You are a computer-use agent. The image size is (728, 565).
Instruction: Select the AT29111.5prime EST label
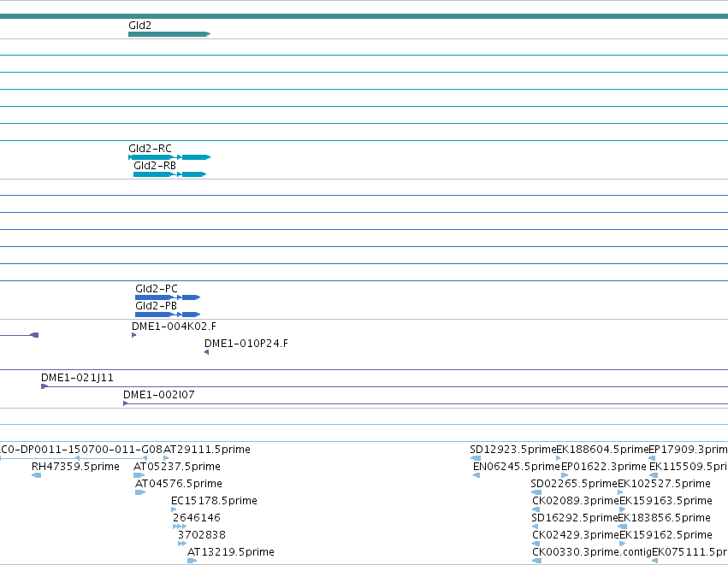(207, 450)
